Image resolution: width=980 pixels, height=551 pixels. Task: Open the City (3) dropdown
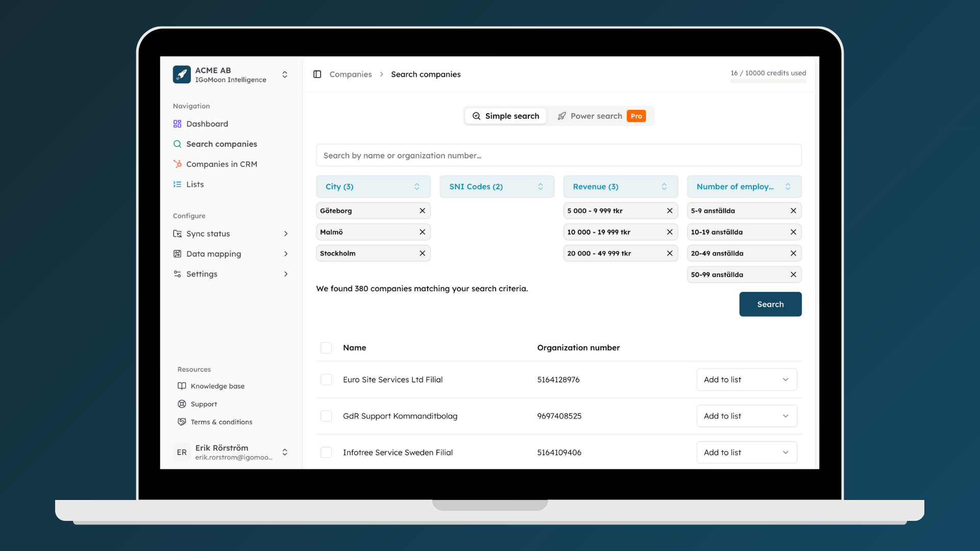[x=373, y=187]
